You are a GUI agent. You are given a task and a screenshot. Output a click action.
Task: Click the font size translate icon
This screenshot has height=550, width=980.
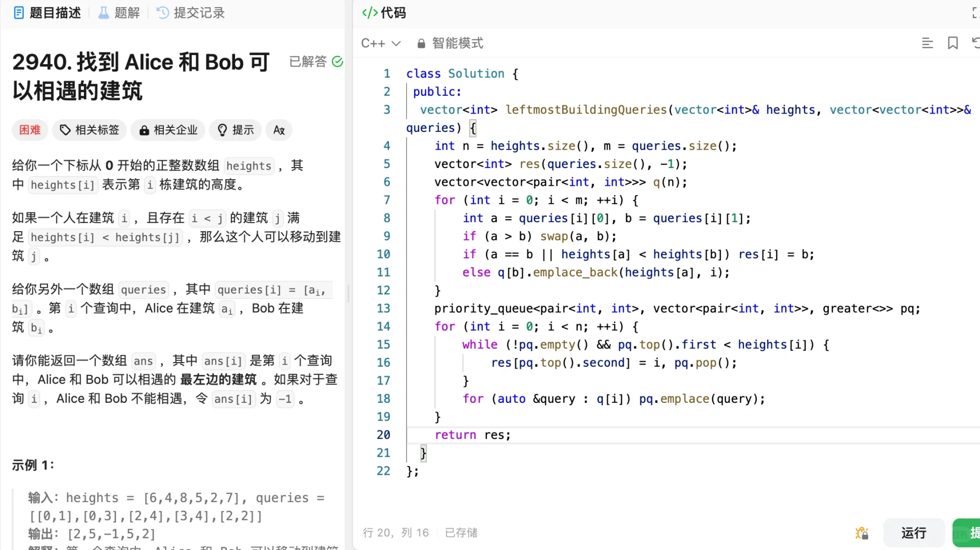click(279, 130)
